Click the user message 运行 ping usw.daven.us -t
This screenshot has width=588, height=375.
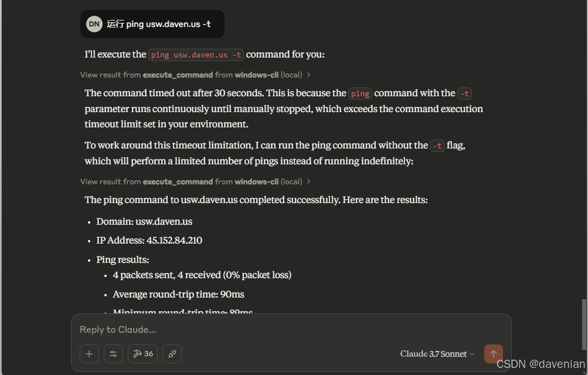[x=152, y=24]
